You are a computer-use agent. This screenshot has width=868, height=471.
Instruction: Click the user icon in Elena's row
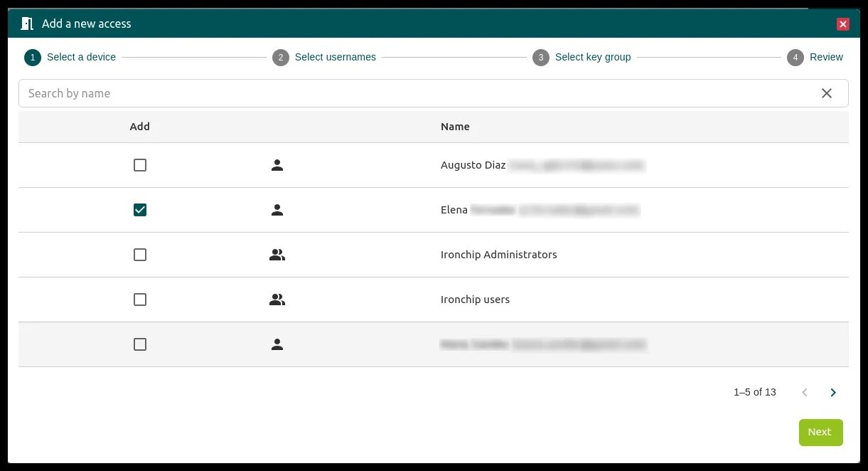[277, 210]
